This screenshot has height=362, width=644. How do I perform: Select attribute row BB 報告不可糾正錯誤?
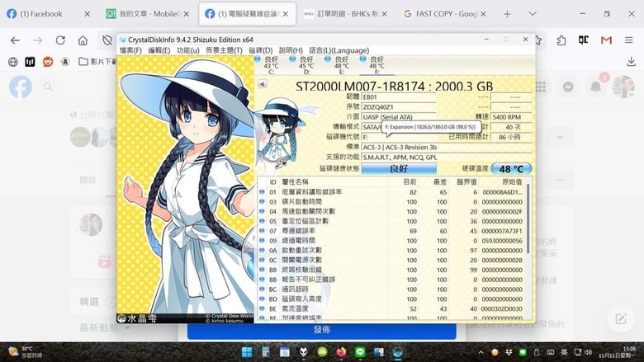(x=391, y=280)
